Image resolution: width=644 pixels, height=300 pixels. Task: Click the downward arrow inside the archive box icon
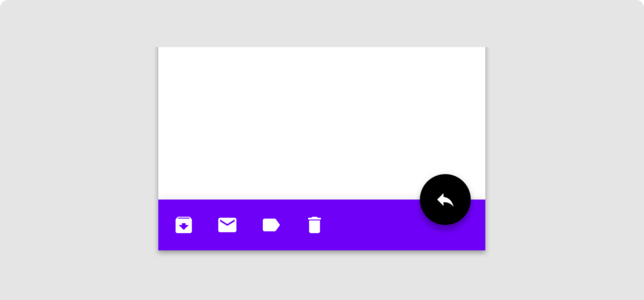(x=184, y=227)
